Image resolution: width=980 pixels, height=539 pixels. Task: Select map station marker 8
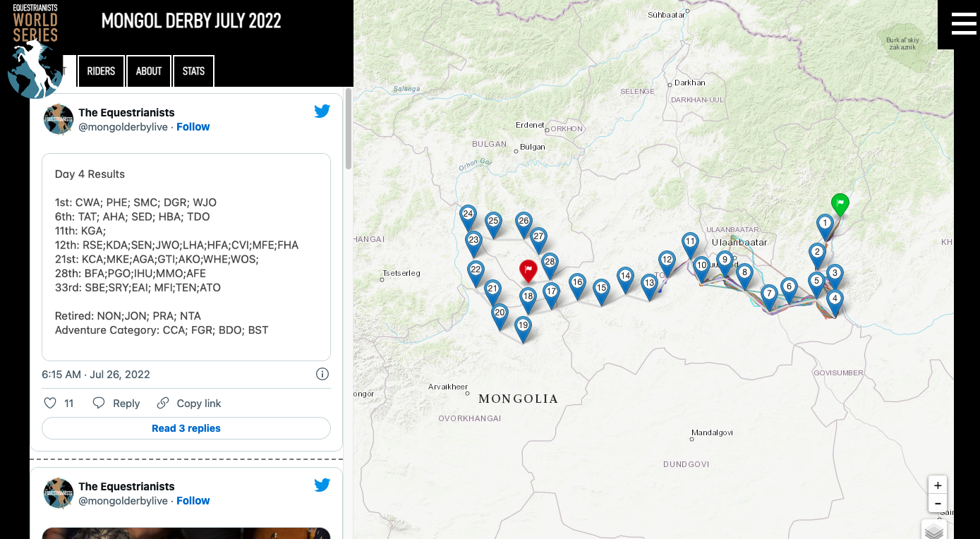point(744,277)
